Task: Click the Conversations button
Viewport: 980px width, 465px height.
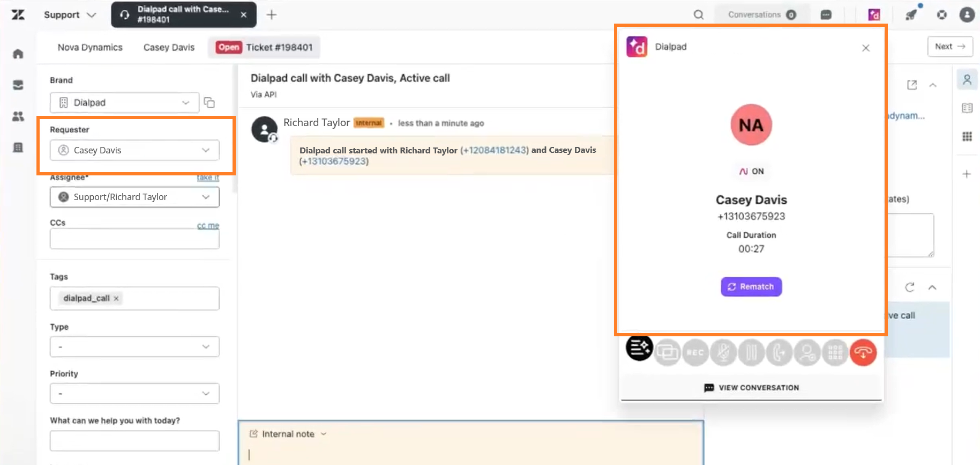Action: tap(761, 15)
